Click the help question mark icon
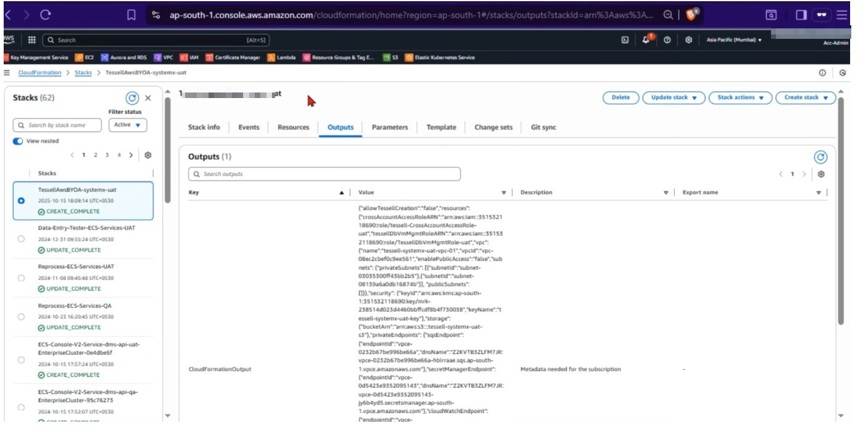 [668, 40]
